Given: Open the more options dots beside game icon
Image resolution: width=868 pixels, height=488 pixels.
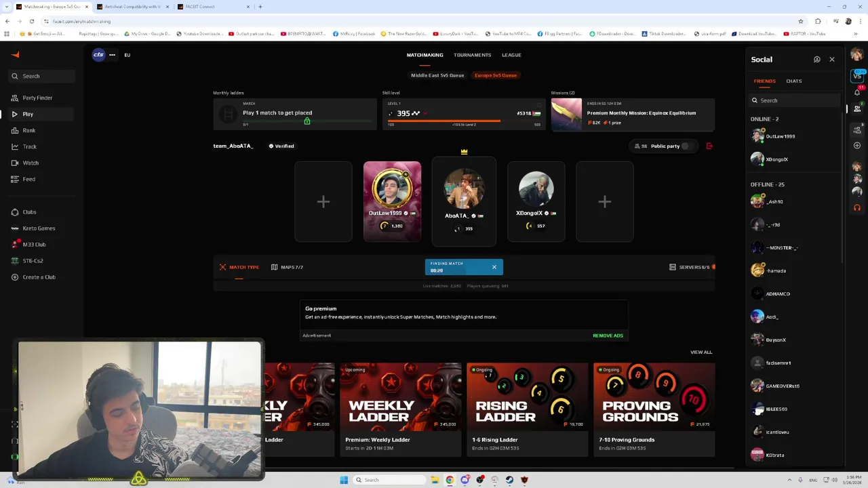Looking at the screenshot, I should (112, 55).
